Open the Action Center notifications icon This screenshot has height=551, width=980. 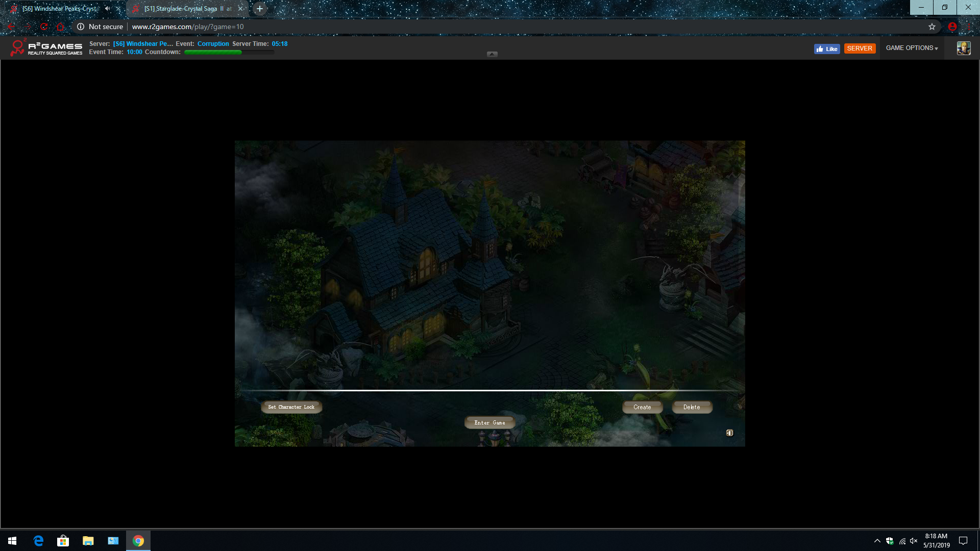point(963,541)
